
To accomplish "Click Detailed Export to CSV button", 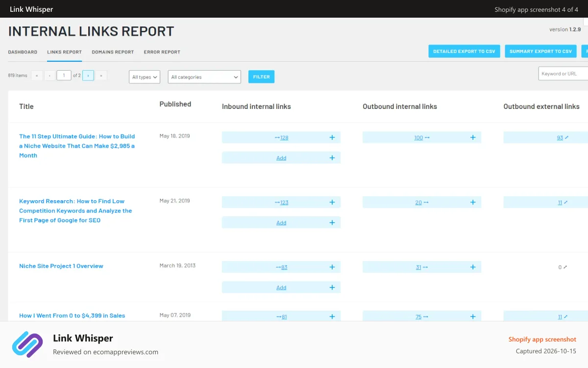I will pos(464,51).
